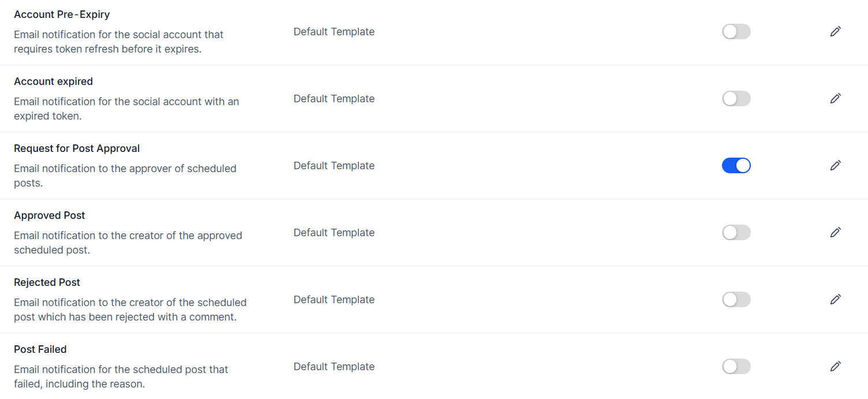Click Default Template beside Request for Post Approval
This screenshot has width=868, height=399.
click(x=334, y=166)
